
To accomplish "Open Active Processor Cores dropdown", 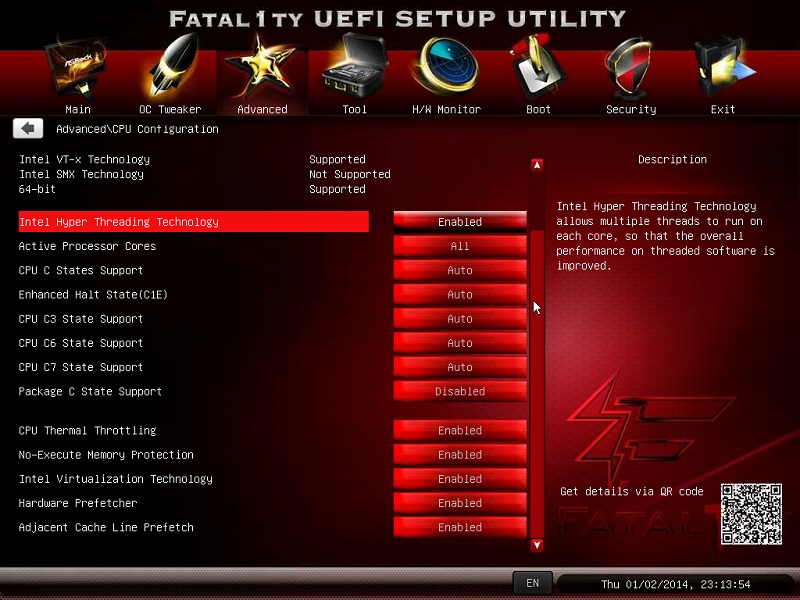I will [x=460, y=246].
